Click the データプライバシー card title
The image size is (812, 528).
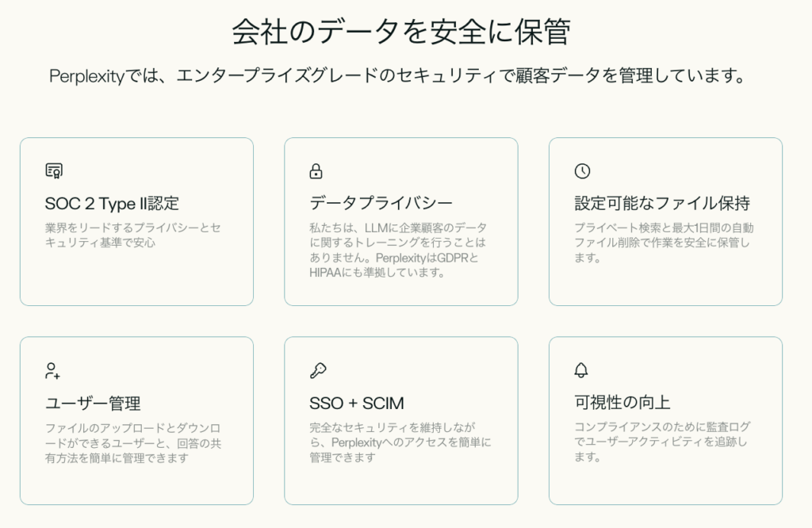[x=381, y=204]
